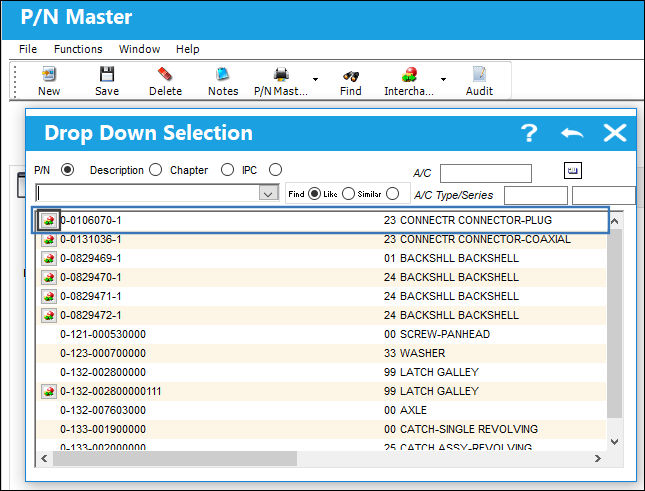Expand the P/N Master print dropdown arrow

[316, 79]
